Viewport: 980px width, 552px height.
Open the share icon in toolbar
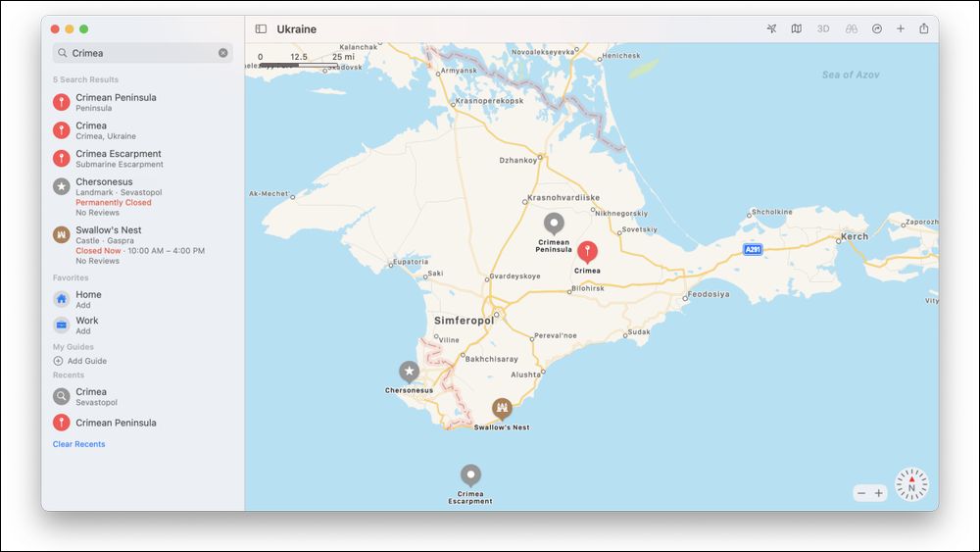pos(924,28)
